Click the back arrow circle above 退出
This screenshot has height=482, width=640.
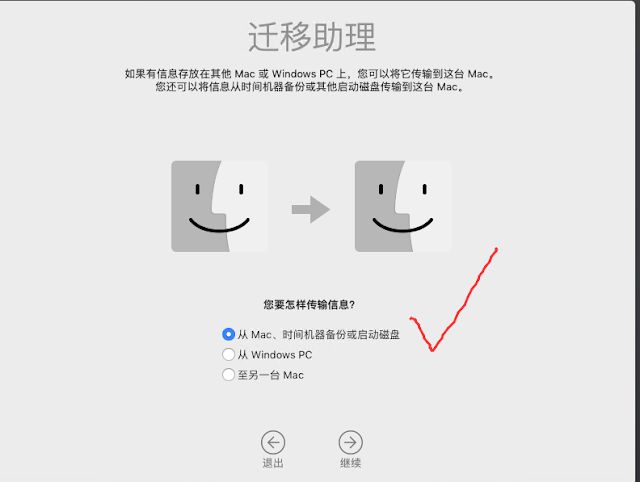tap(273, 442)
